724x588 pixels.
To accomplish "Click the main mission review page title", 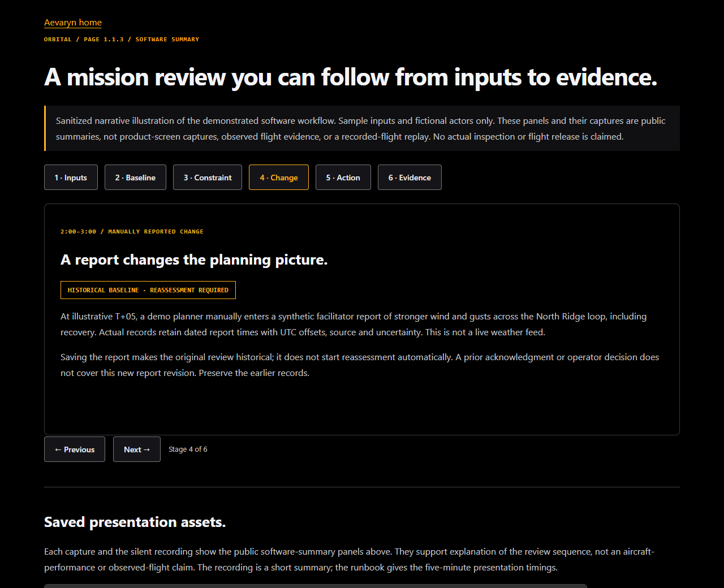I will click(x=351, y=77).
